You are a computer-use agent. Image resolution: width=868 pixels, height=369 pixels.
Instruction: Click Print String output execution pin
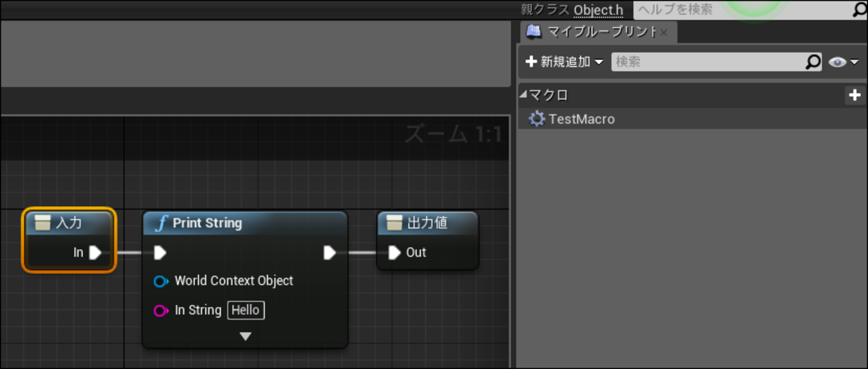(x=329, y=252)
